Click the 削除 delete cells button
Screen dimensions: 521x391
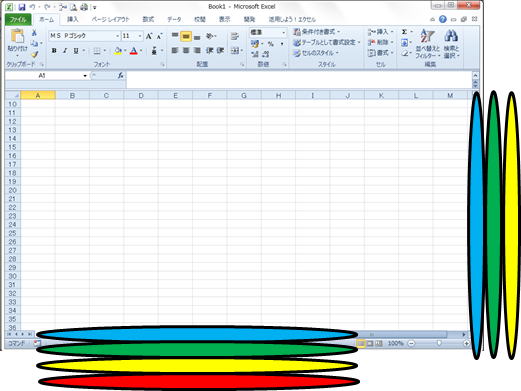pyautogui.click(x=381, y=43)
